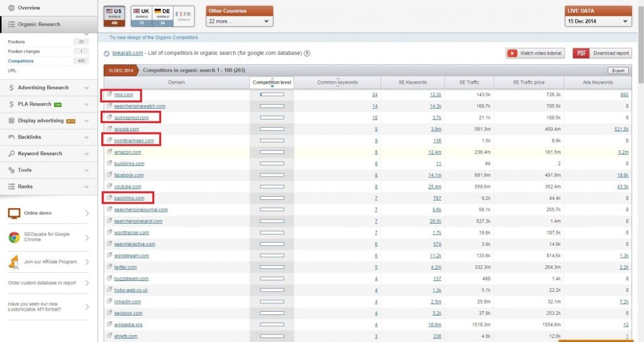644x342 pixels.
Task: Click competition level bar for backlinko.com
Action: (272, 198)
